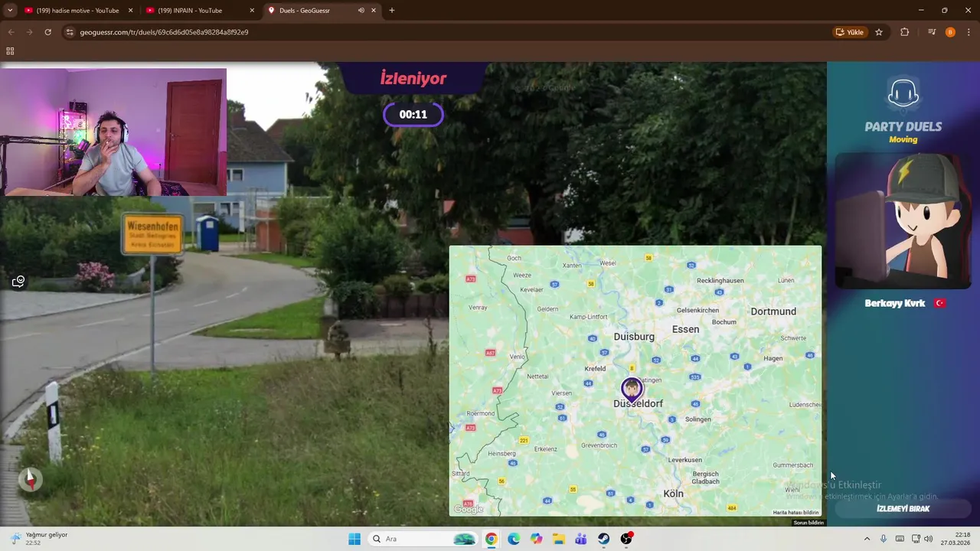Screen dimensions: 980x551
Task: Click Leverkusen on the guess map
Action: (x=685, y=460)
